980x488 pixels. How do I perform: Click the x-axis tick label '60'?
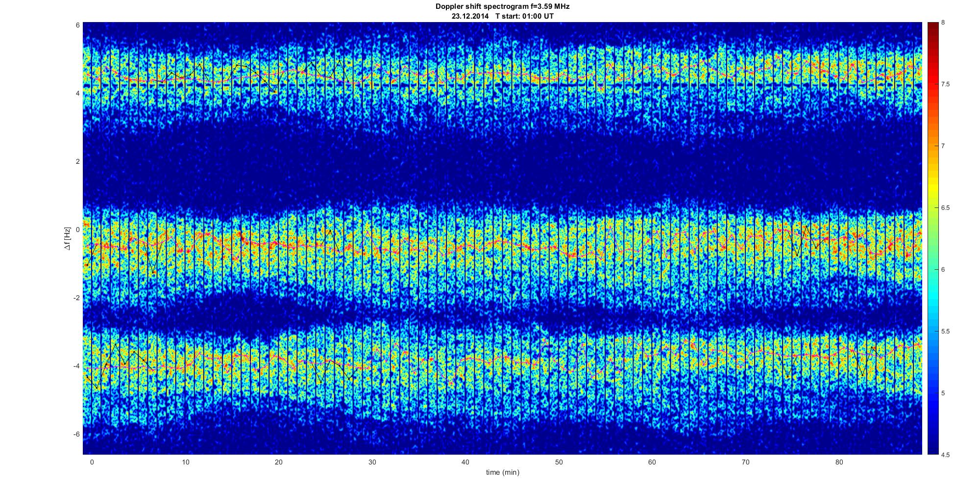[652, 462]
